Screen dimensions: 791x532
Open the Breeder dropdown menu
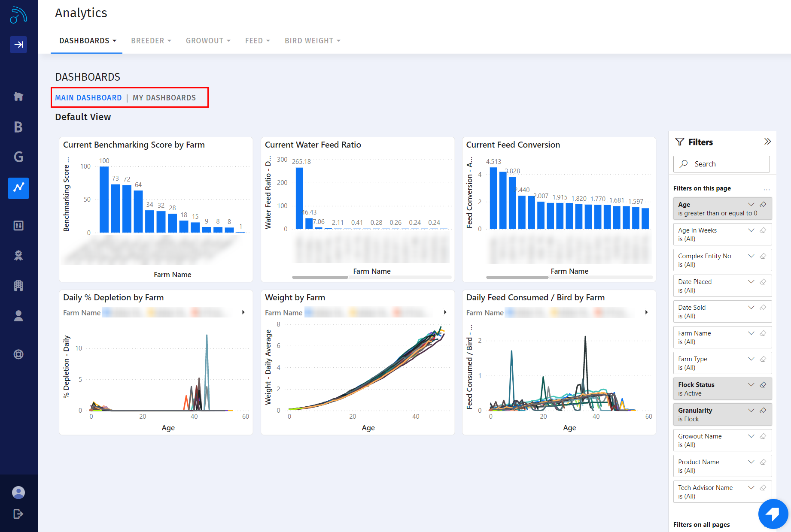[x=151, y=41]
